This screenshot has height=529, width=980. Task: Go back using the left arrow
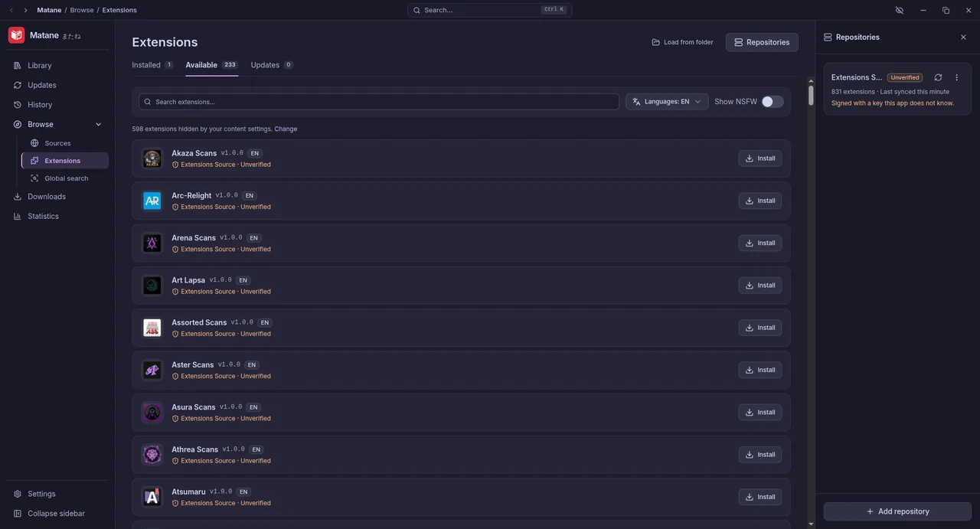coord(11,10)
